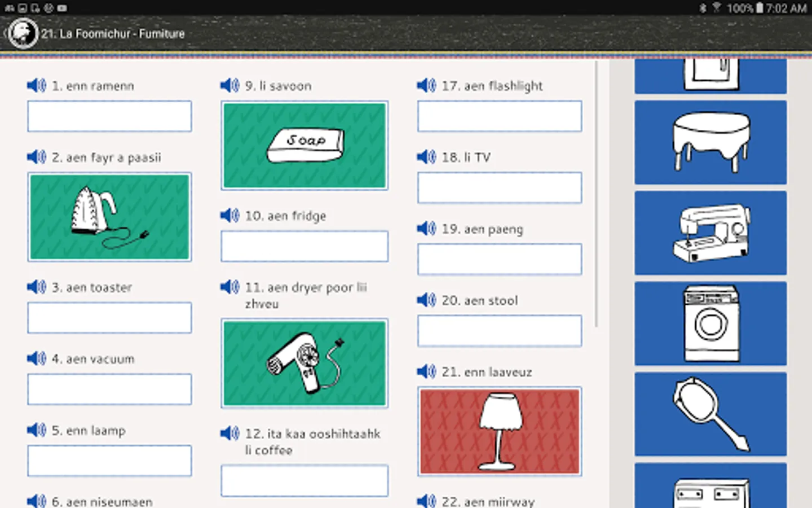Play audio for 10. aen fridge
The height and width of the screenshot is (508, 812).
(x=230, y=215)
